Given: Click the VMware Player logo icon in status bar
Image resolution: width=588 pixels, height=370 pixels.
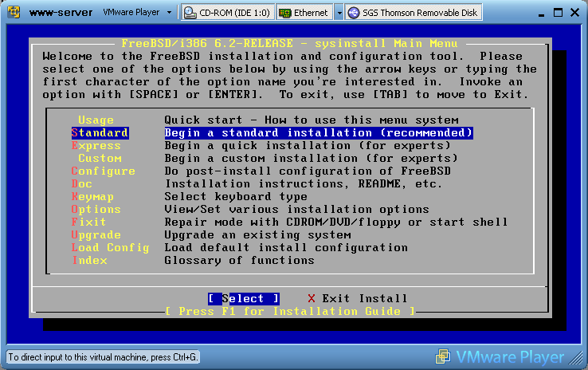Looking at the screenshot, I should (443, 356).
